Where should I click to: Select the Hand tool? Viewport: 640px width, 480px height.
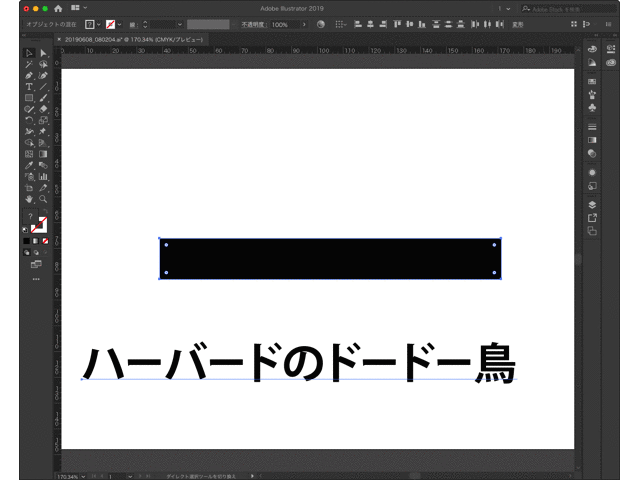29,199
